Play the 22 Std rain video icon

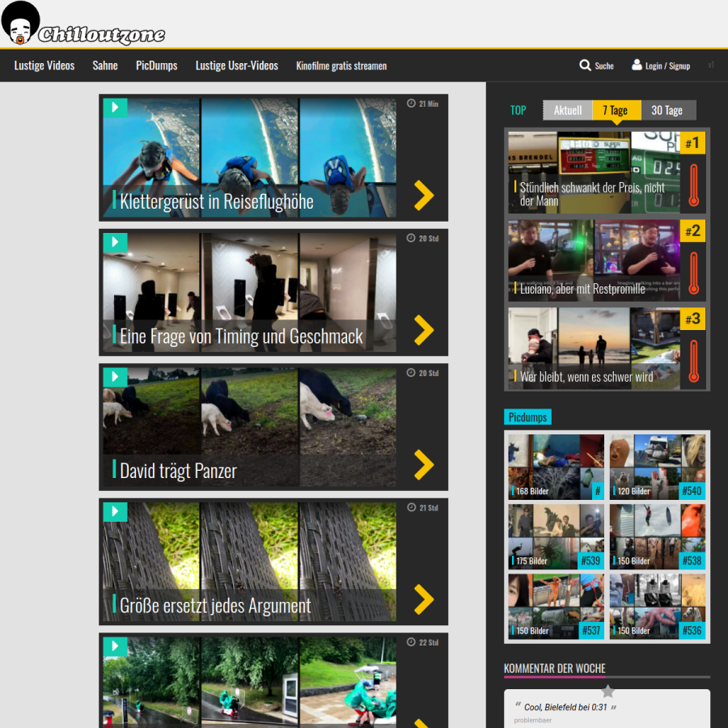pyautogui.click(x=115, y=646)
